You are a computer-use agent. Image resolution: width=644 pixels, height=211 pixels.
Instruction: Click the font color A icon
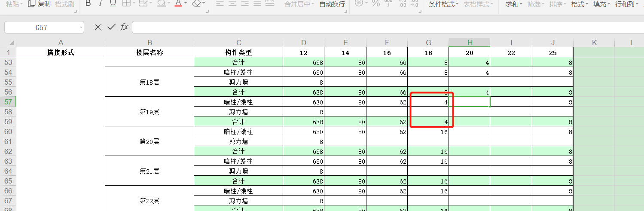(178, 4)
